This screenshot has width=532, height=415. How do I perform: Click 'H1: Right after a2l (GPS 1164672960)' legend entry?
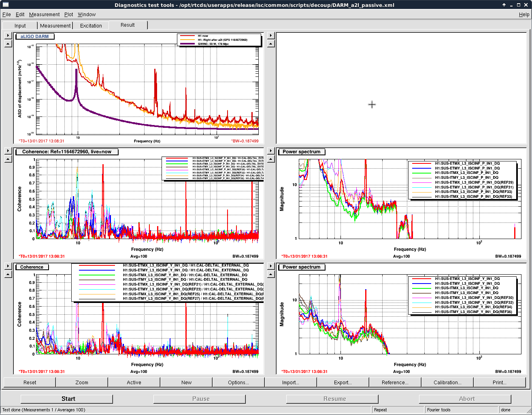click(x=222, y=40)
